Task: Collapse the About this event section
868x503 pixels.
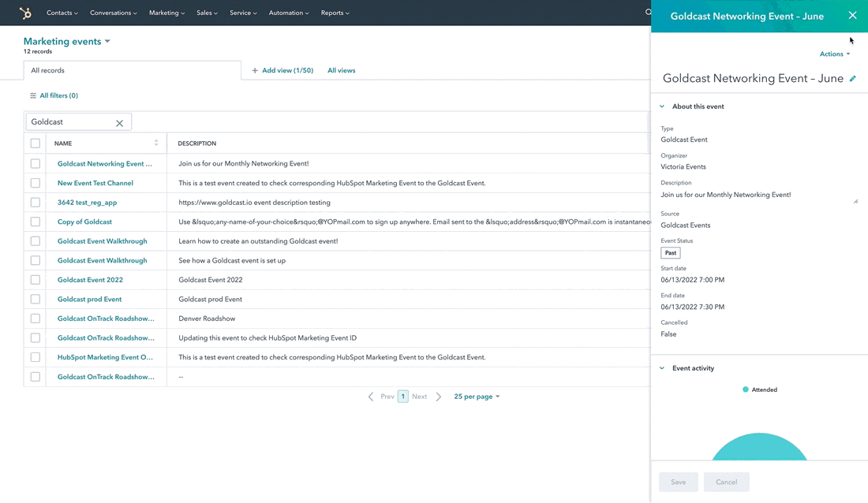Action: pos(662,106)
